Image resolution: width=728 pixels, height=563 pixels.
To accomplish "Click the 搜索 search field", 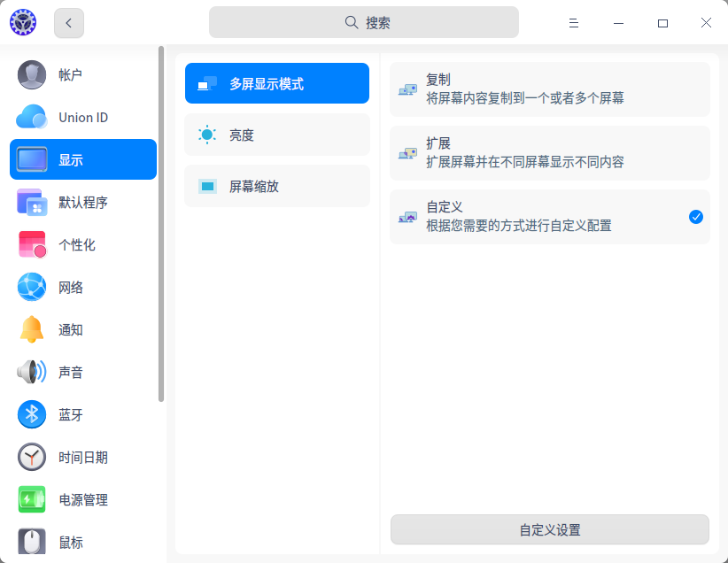I will [x=363, y=23].
